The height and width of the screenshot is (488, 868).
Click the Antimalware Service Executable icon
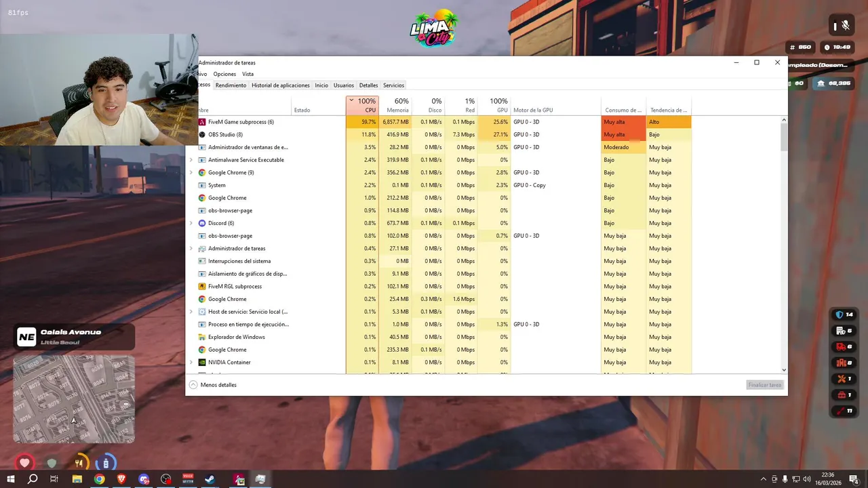pyautogui.click(x=202, y=160)
